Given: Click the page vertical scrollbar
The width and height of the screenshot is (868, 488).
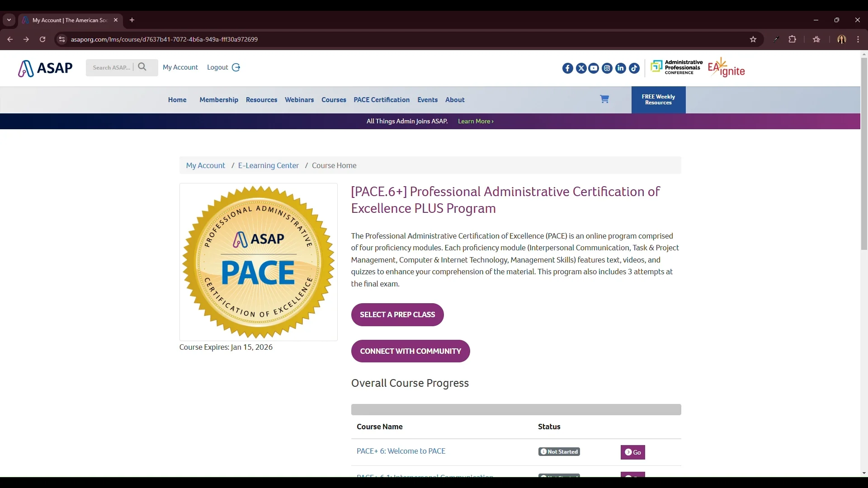Looking at the screenshot, I should pyautogui.click(x=864, y=154).
